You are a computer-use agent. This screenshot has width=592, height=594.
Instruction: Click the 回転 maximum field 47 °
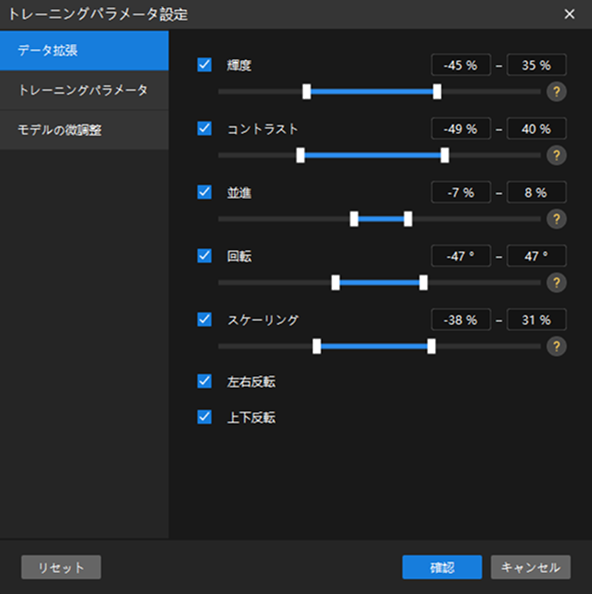point(537,256)
